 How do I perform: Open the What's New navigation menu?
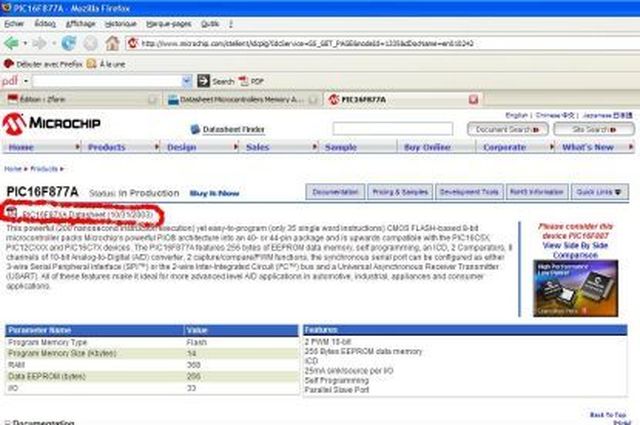pyautogui.click(x=595, y=147)
